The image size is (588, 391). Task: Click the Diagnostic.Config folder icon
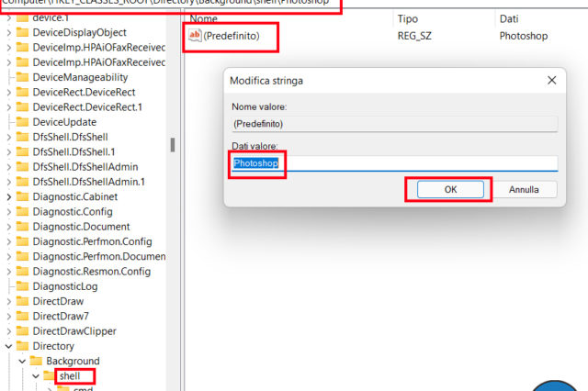pyautogui.click(x=22, y=212)
